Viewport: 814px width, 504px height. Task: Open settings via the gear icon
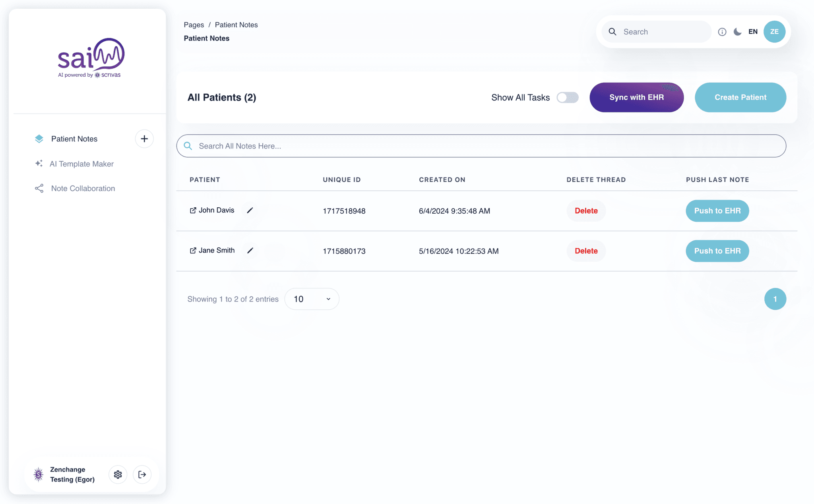point(118,474)
